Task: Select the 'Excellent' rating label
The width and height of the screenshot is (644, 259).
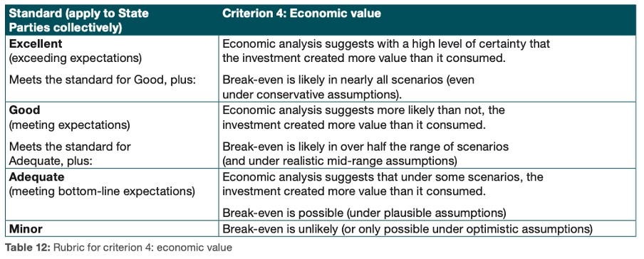Action: pyautogui.click(x=36, y=43)
